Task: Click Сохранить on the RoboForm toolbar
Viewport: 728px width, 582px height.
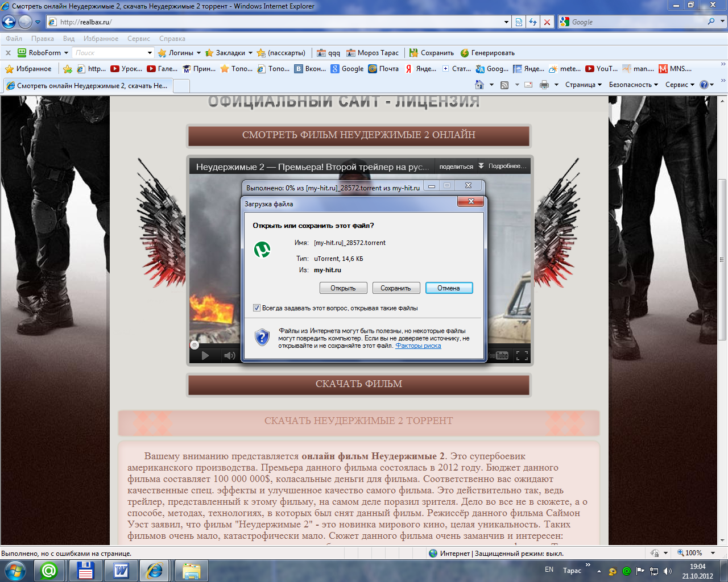Action: [432, 53]
